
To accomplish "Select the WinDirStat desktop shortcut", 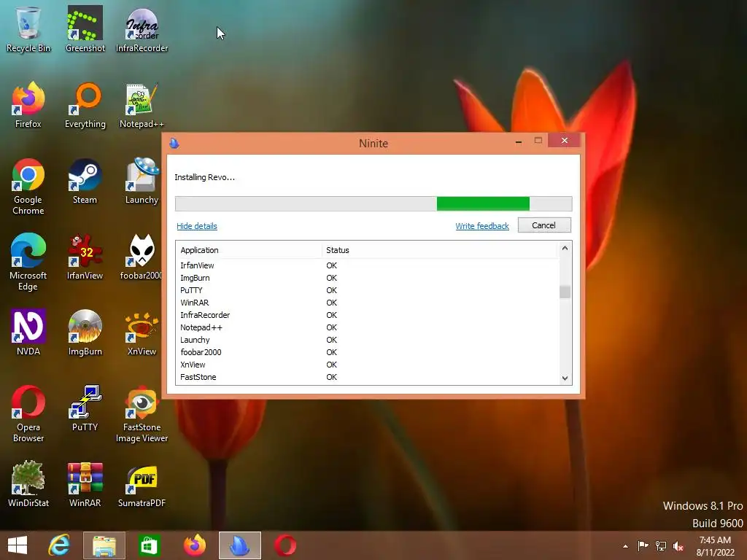I will (x=28, y=484).
